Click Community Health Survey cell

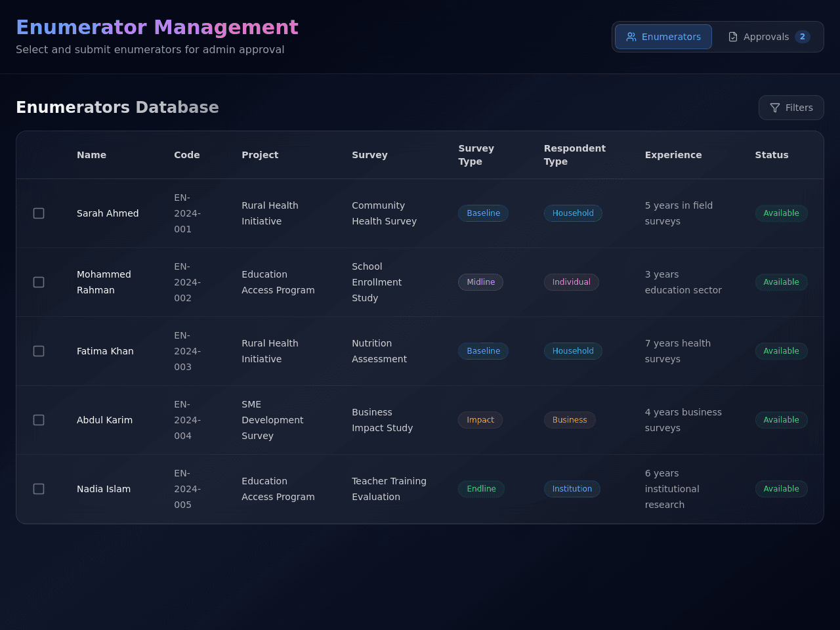pyautogui.click(x=384, y=213)
